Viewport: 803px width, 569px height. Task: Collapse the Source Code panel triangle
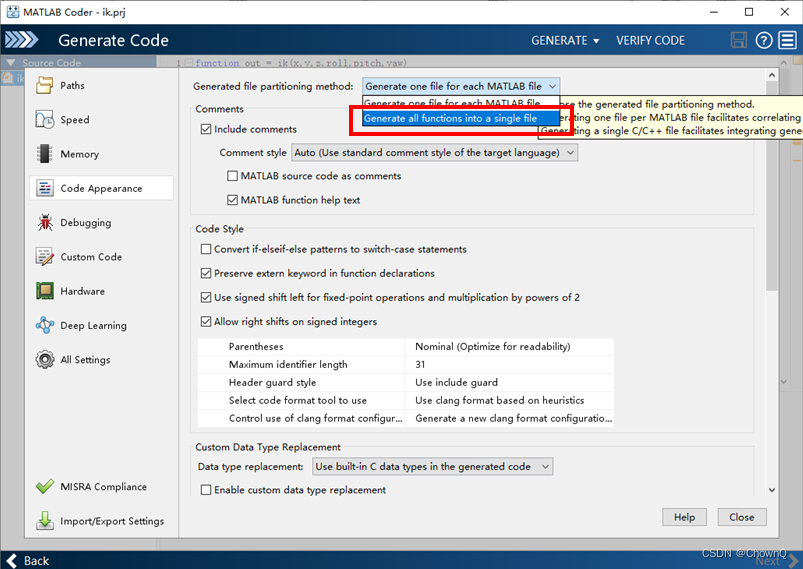11,62
